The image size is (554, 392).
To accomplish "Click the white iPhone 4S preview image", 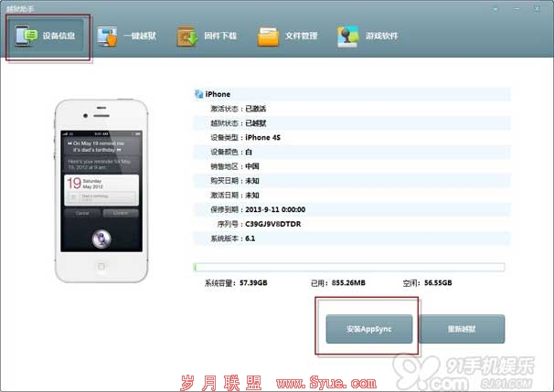I will click(x=101, y=191).
